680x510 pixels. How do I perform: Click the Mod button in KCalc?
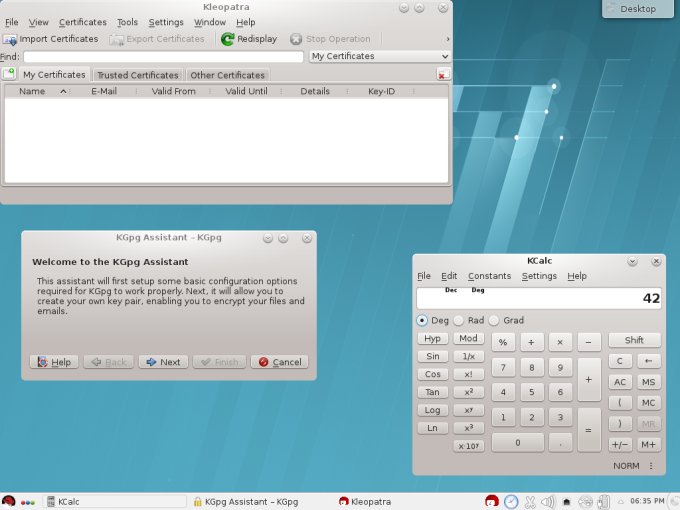tap(468, 338)
